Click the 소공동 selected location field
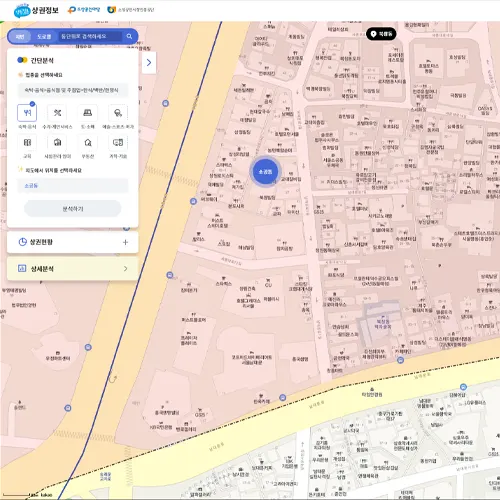 72,186
